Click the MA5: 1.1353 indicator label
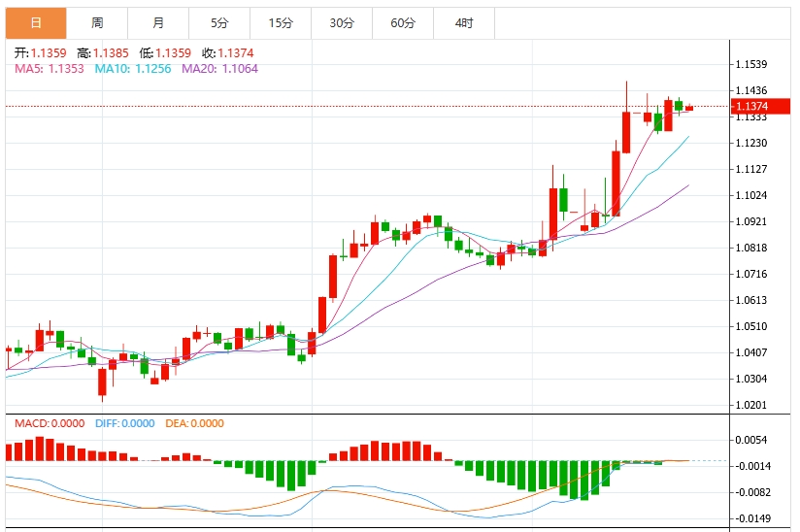The image size is (800, 532). pos(49,68)
